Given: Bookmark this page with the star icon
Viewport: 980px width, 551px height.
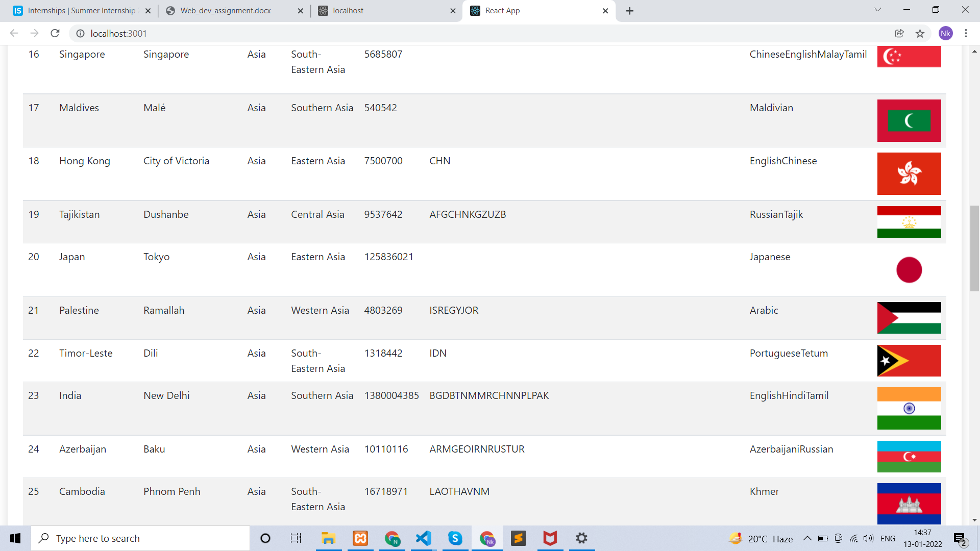Looking at the screenshot, I should click(920, 33).
